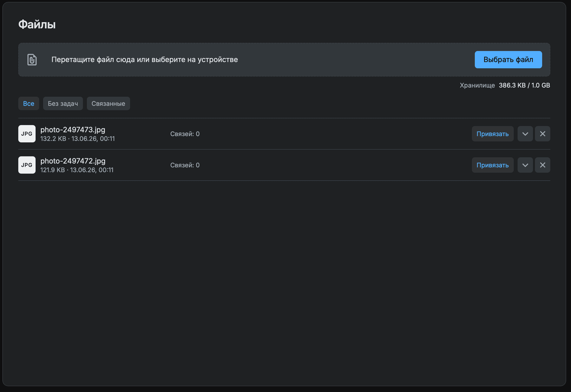Click JPG icon of photo-2497472.jpg
The image size is (571, 392).
click(27, 165)
